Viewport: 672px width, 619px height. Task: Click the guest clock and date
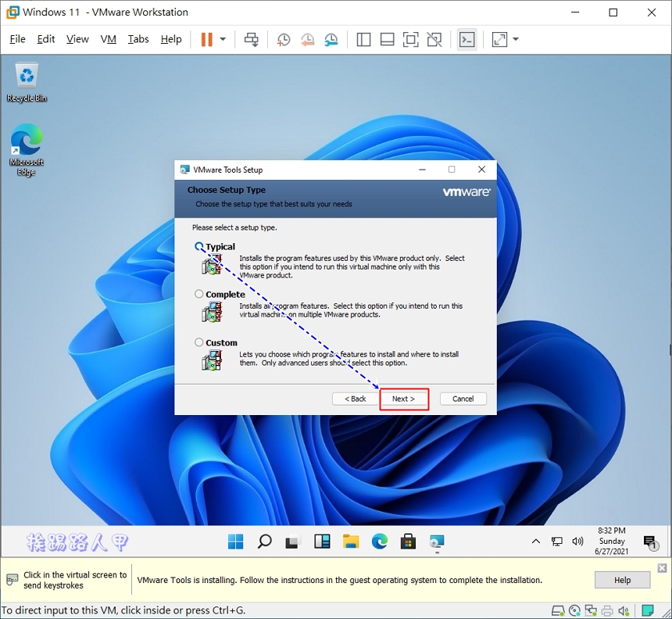pos(611,541)
